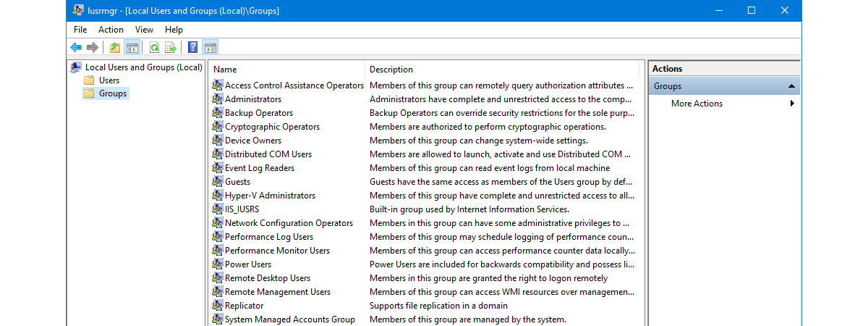Select the Hyper-V Administrators group icon

(x=218, y=196)
